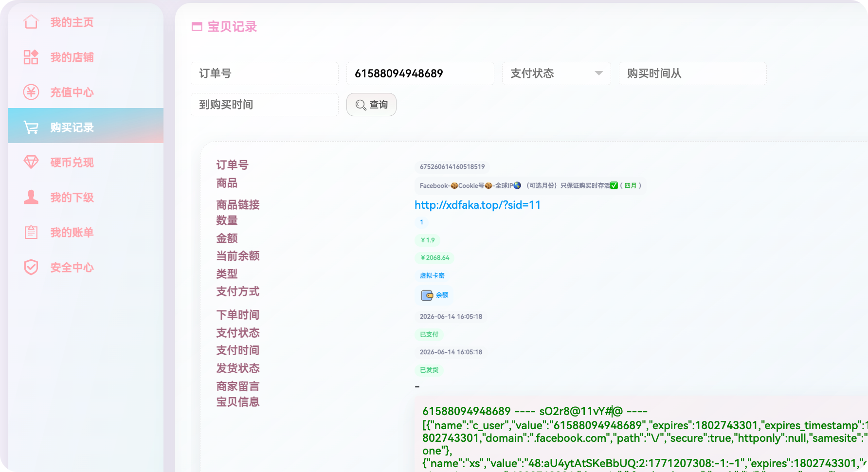Click the home icon beside 我的主页
868x472 pixels.
click(31, 22)
